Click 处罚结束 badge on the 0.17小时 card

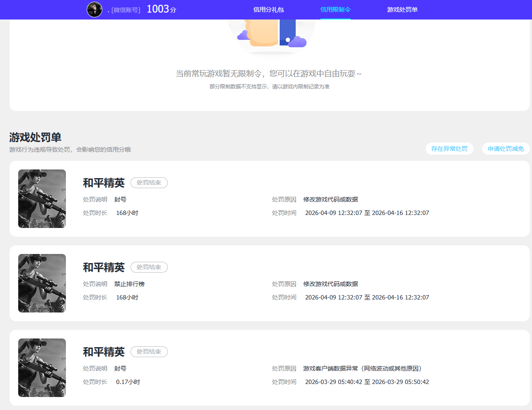tap(149, 352)
